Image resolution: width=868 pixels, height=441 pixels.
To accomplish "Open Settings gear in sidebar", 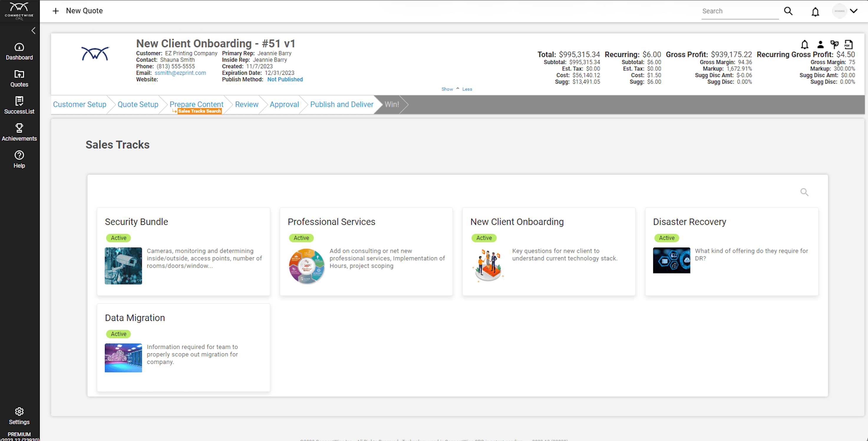I will [x=19, y=416].
